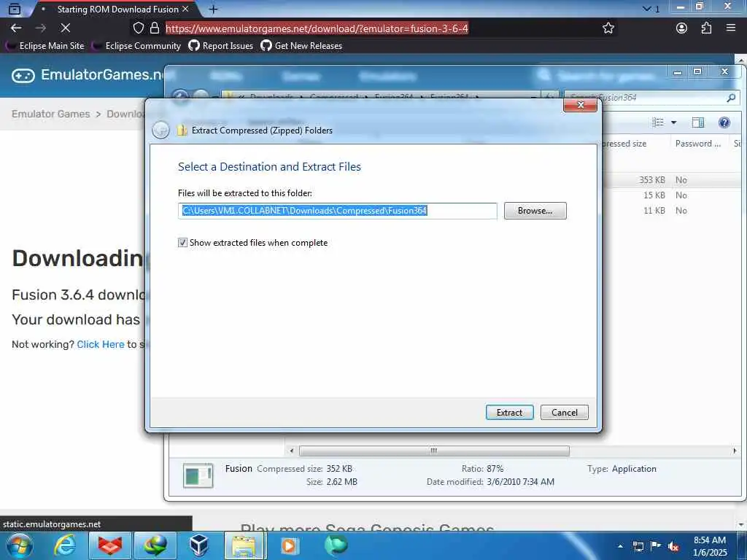Open Eclipse Main Site bookmark
Screen dimensions: 747x560
(x=45, y=46)
